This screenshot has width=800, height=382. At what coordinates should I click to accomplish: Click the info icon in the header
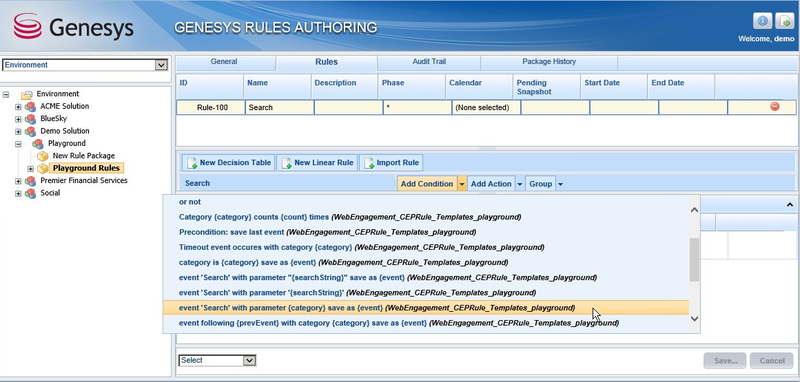(762, 21)
